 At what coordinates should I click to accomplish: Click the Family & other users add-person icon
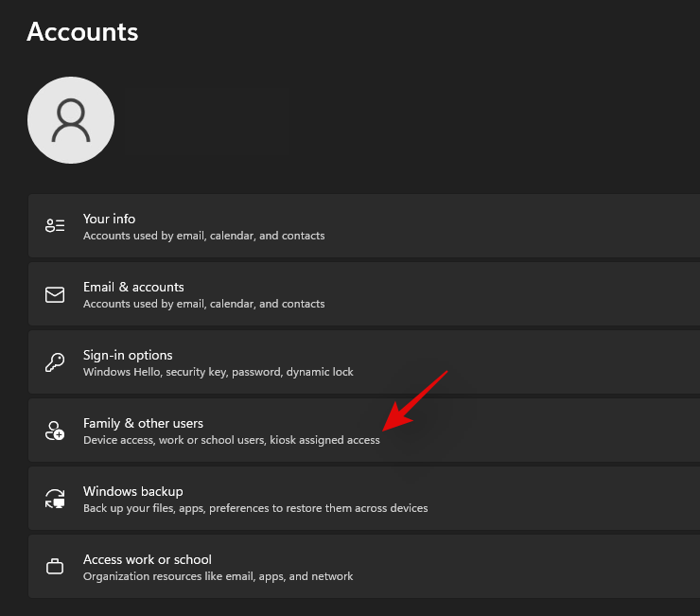(x=55, y=431)
